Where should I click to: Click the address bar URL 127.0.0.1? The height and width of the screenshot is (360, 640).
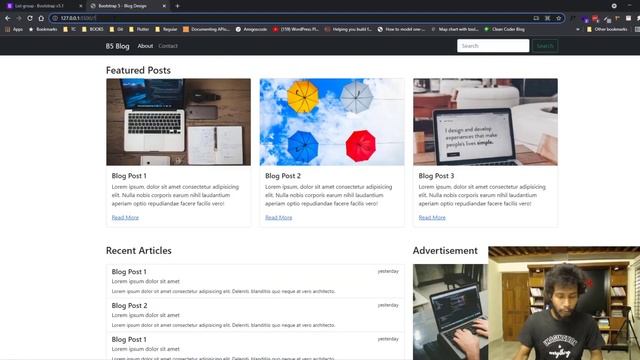tap(78, 18)
